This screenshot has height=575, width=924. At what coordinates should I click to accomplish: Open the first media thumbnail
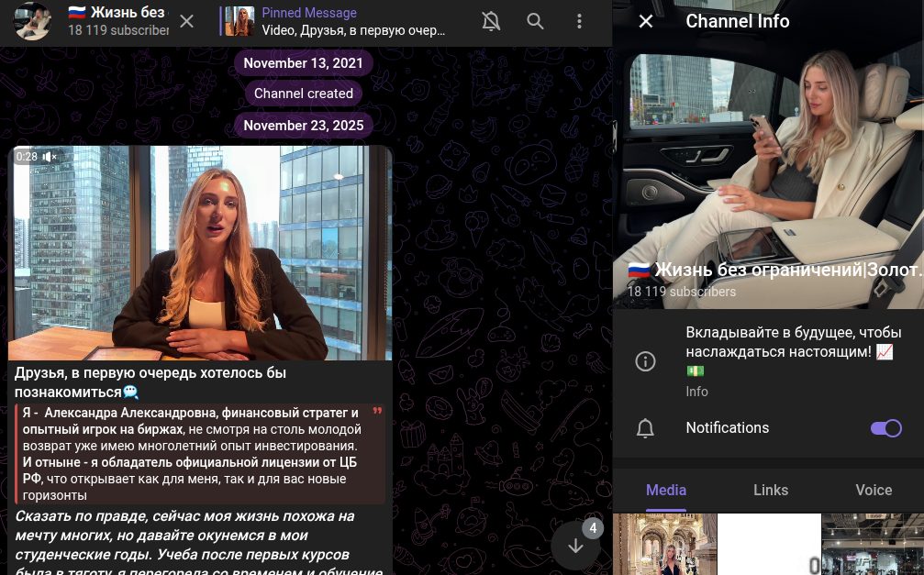pos(664,545)
